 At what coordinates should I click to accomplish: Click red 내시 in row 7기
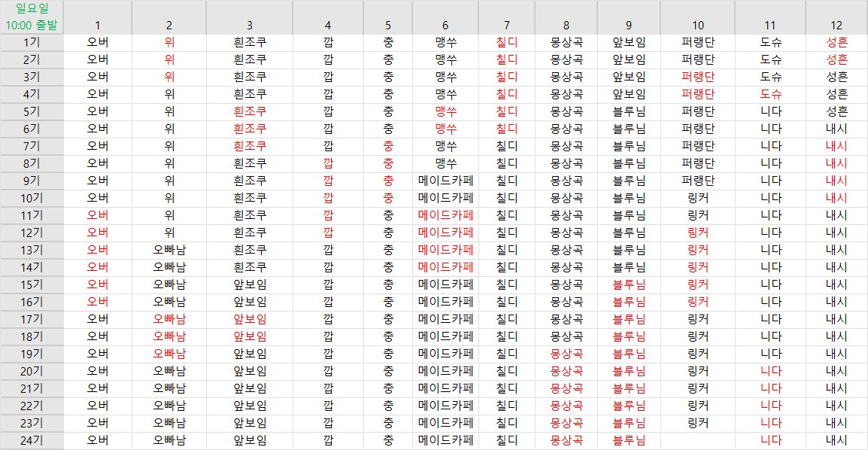[x=836, y=146]
